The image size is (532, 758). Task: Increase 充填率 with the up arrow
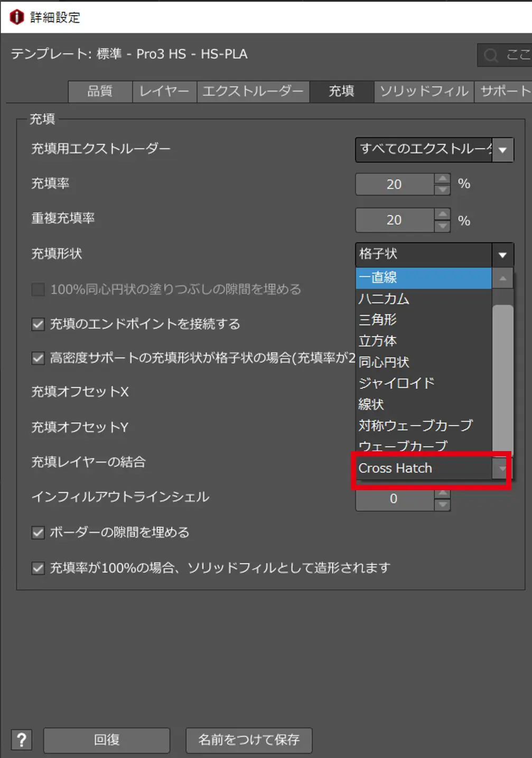pos(442,179)
